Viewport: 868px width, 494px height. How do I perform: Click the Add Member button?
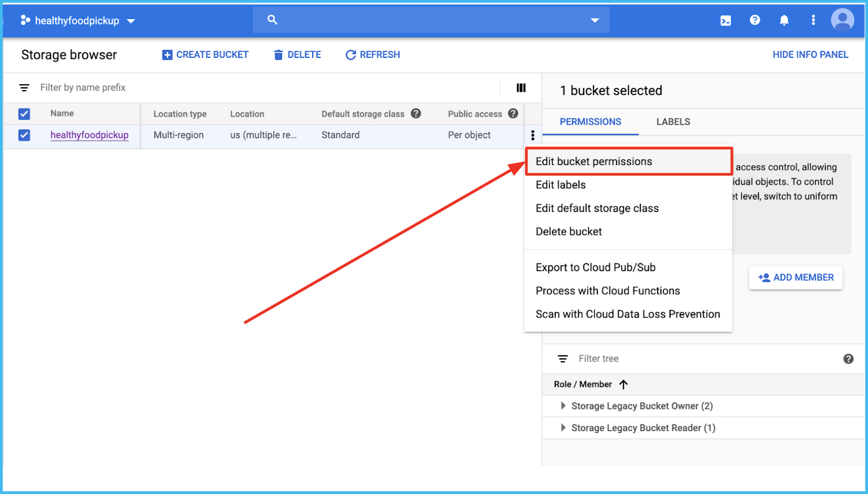[x=796, y=278]
